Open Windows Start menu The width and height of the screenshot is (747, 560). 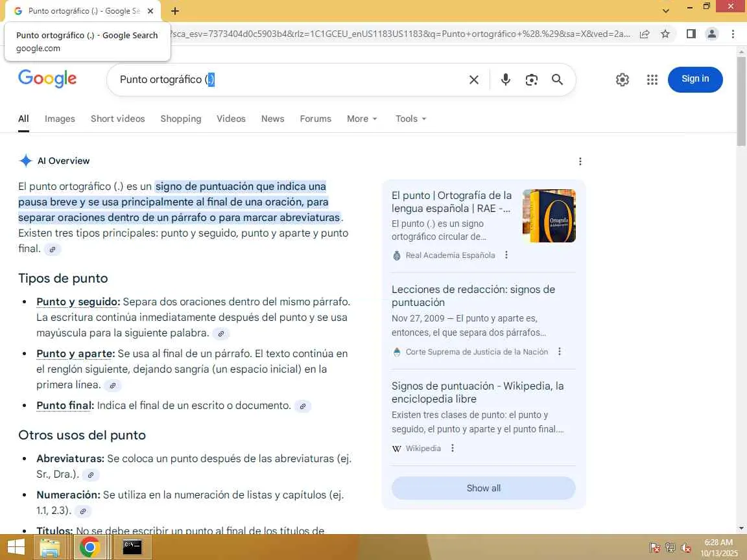coord(16,546)
